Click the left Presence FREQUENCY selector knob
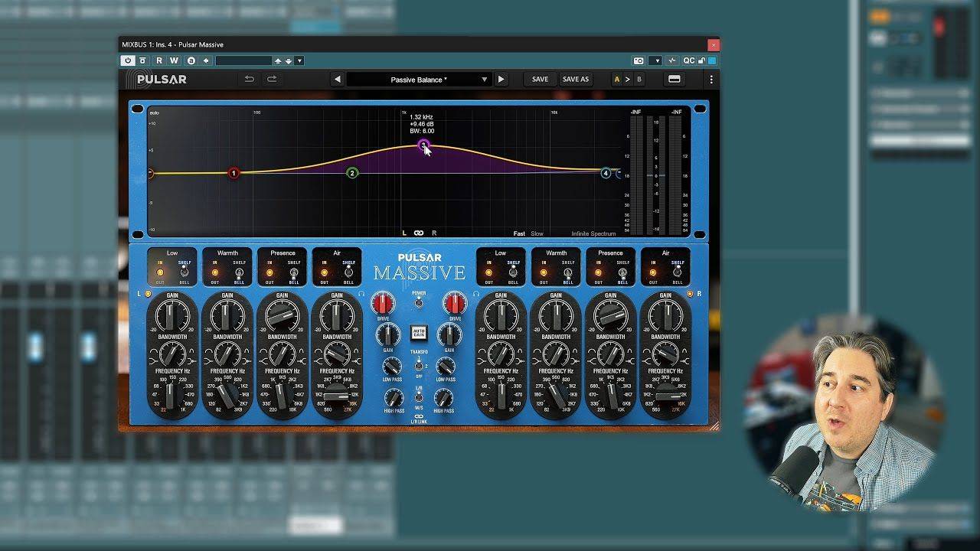The height and width of the screenshot is (551, 980). click(x=282, y=396)
